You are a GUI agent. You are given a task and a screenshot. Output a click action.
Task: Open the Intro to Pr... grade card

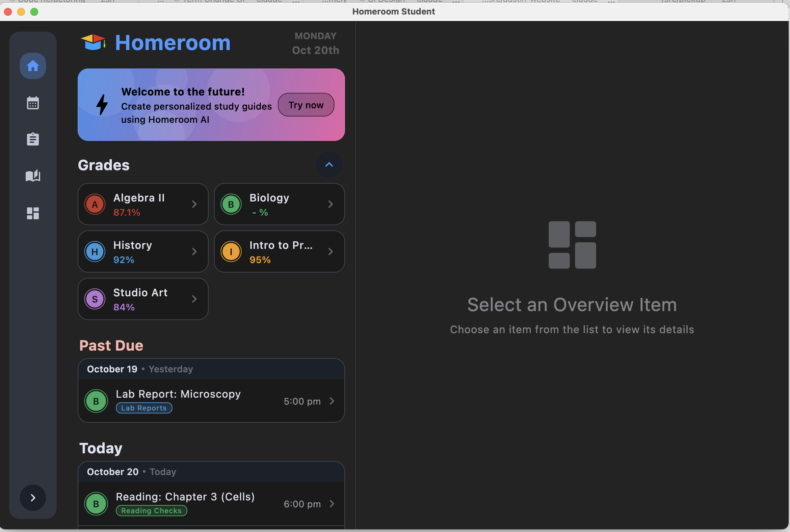coord(279,252)
